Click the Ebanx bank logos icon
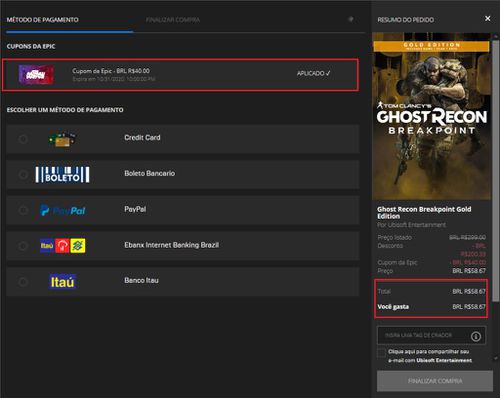 tap(63, 246)
